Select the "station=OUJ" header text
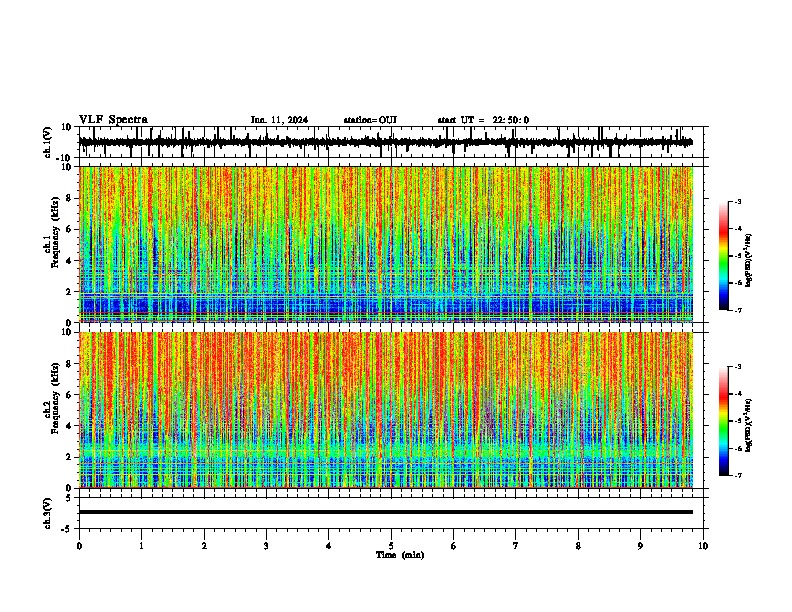 370,120
